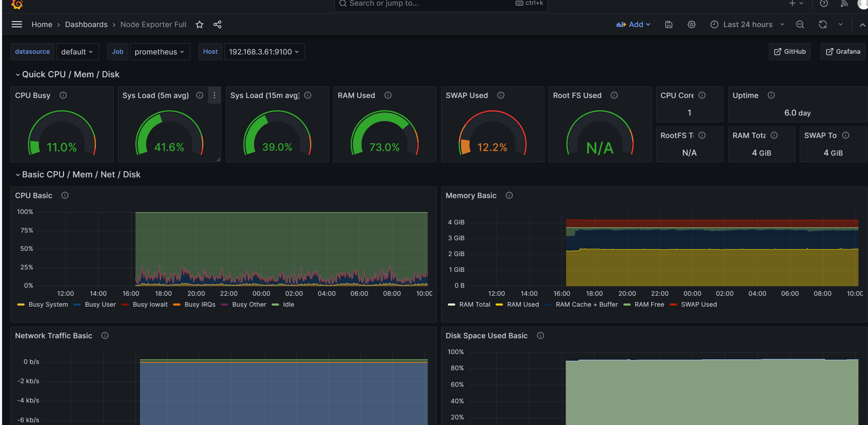Collapse Quick CPU / Mem / Disk row

point(67,74)
